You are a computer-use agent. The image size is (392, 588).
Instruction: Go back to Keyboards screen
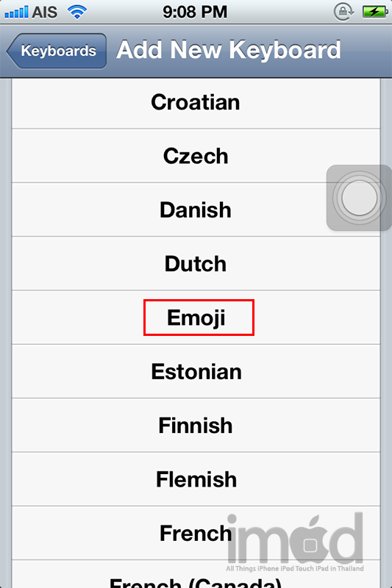click(57, 51)
